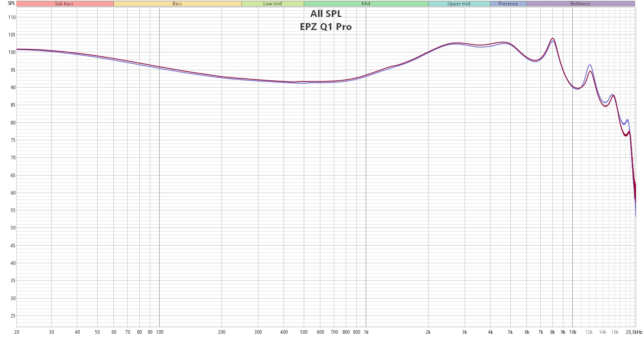Select the 105 value on SPL axis

[12, 35]
